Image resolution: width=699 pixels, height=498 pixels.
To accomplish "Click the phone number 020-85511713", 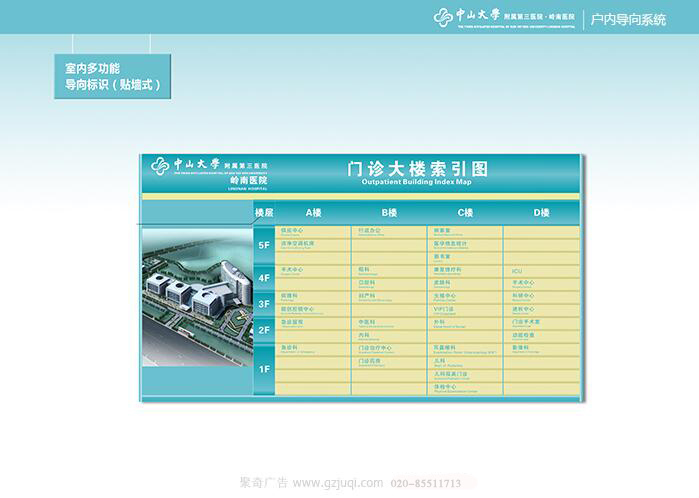I will pos(427,483).
